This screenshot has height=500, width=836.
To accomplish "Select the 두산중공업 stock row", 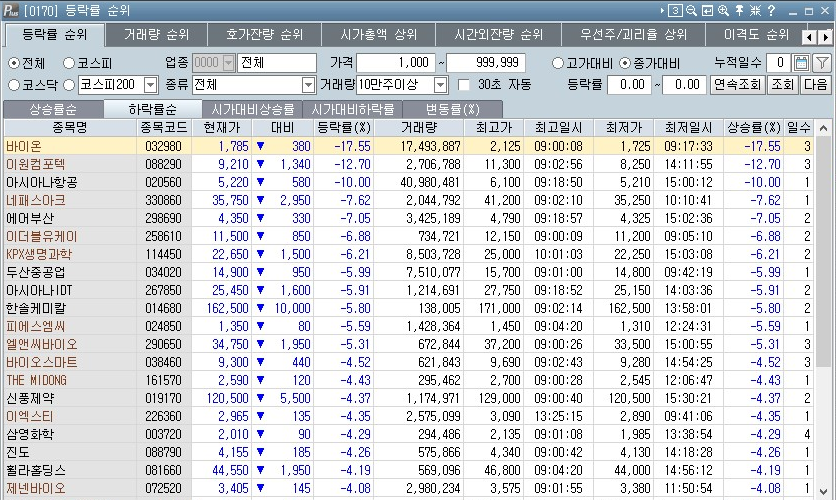I will (x=408, y=272).
